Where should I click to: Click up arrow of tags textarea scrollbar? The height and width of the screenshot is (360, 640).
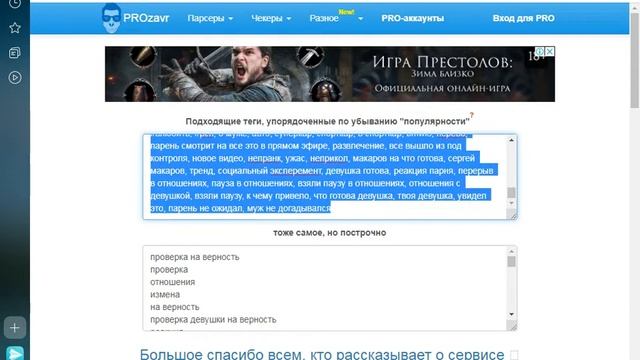pyautogui.click(x=511, y=140)
